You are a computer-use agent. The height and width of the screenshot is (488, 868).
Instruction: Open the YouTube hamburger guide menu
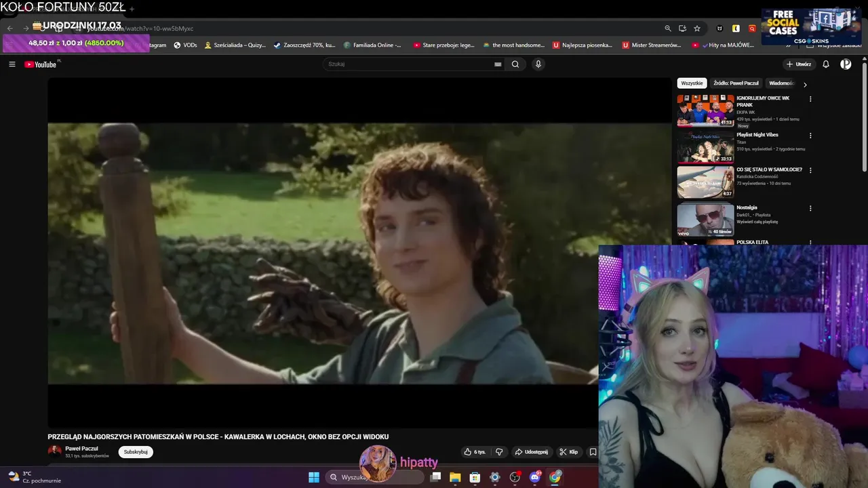pyautogui.click(x=12, y=64)
